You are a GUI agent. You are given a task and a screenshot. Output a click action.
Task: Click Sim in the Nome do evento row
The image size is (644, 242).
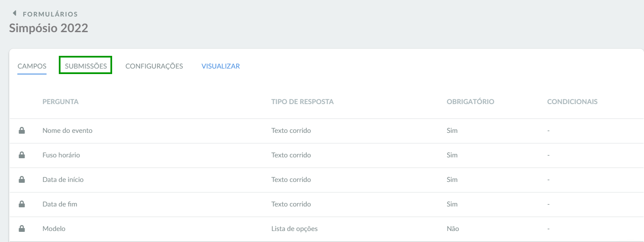pyautogui.click(x=452, y=130)
